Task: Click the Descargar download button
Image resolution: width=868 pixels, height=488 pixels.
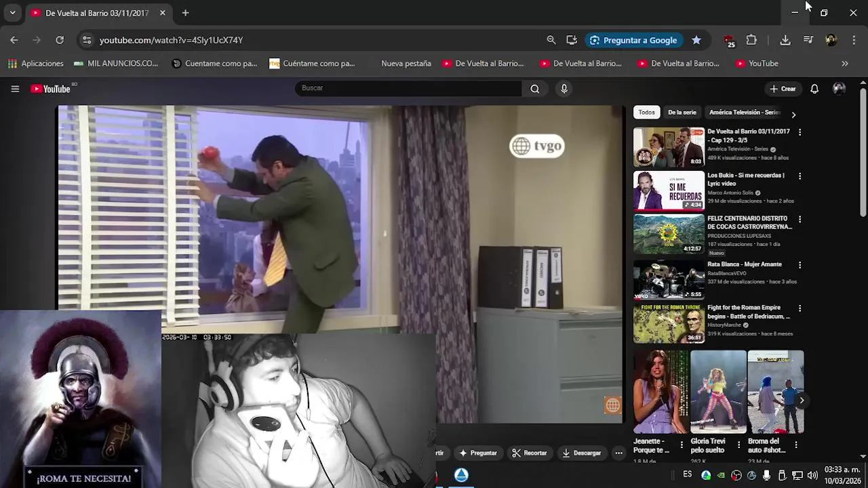Action: 581,453
